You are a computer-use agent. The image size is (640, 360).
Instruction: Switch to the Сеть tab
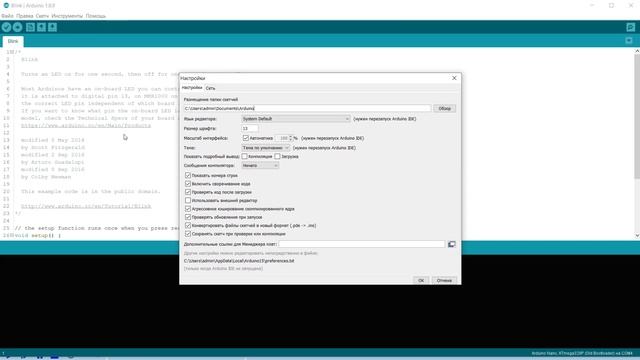pyautogui.click(x=210, y=88)
